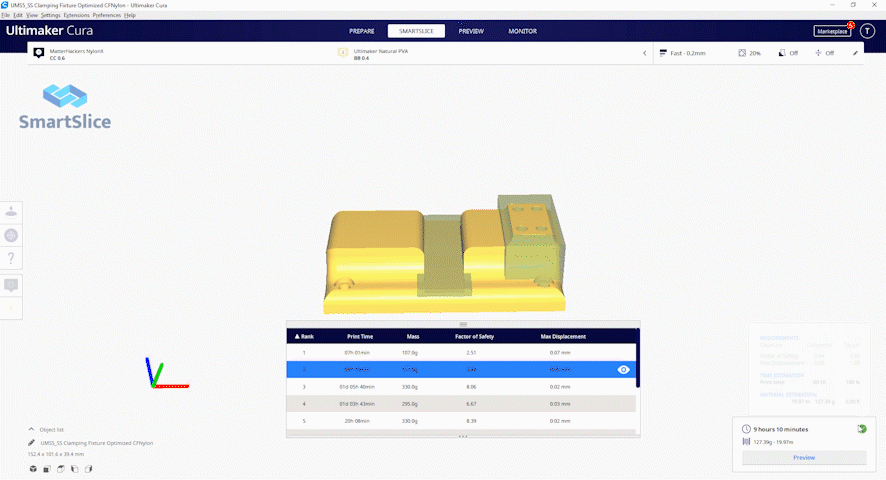
Task: Toggle eye visibility on highlighted rank 2 row
Action: [x=623, y=370]
